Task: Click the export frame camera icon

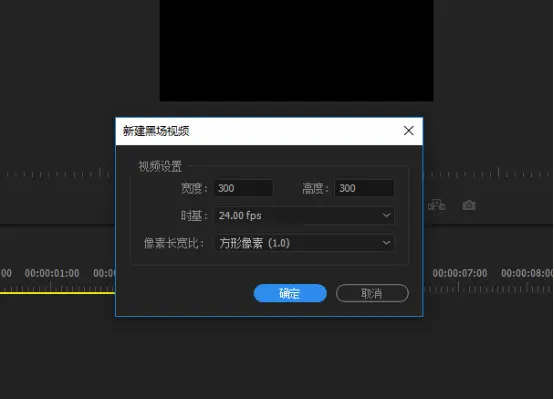Action: pos(469,205)
